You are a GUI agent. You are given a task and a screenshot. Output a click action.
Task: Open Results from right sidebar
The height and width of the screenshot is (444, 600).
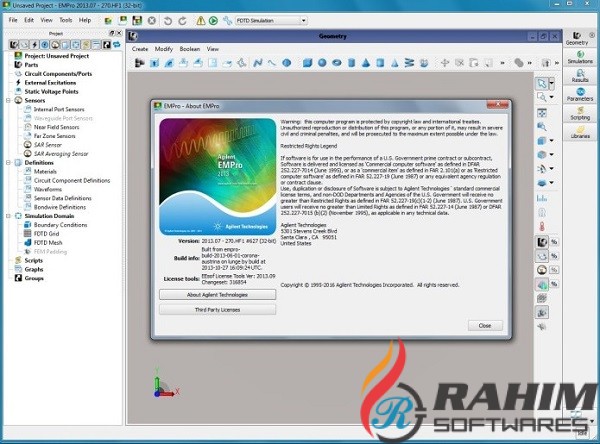[580, 76]
